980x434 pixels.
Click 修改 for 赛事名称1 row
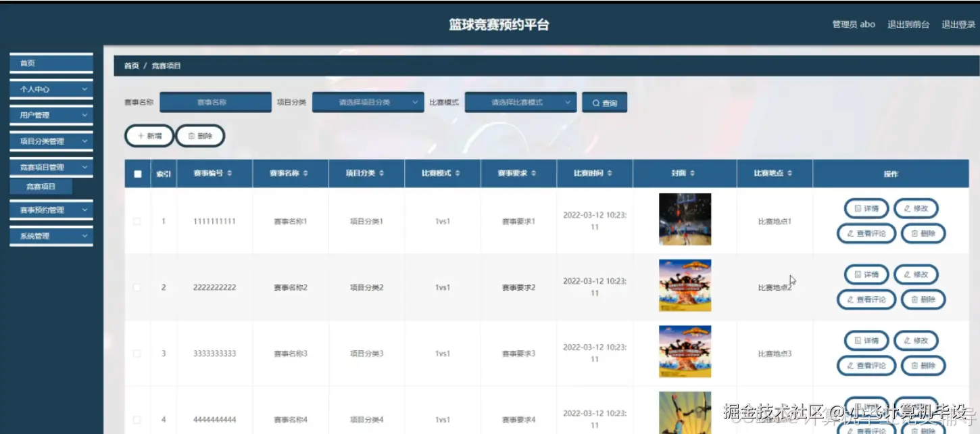(916, 208)
